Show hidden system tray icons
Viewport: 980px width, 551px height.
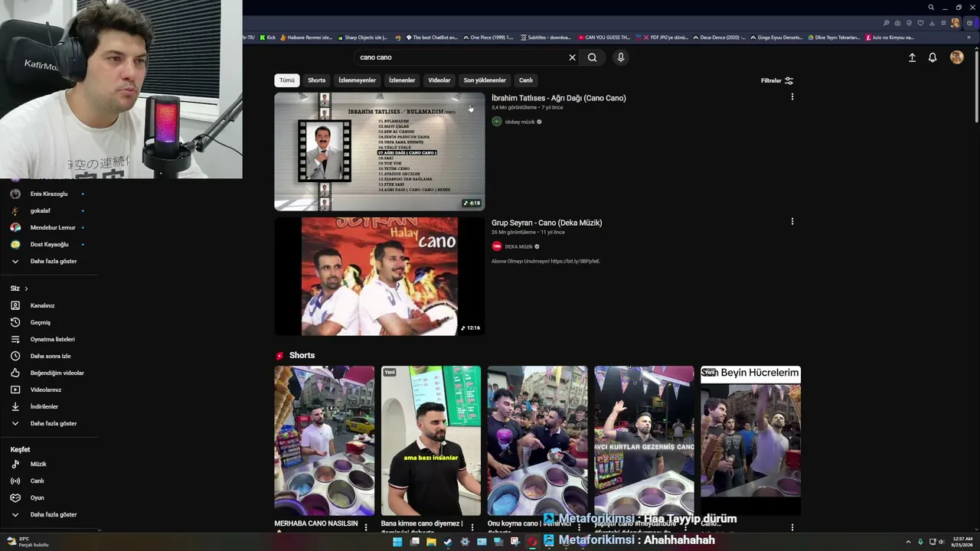909,542
